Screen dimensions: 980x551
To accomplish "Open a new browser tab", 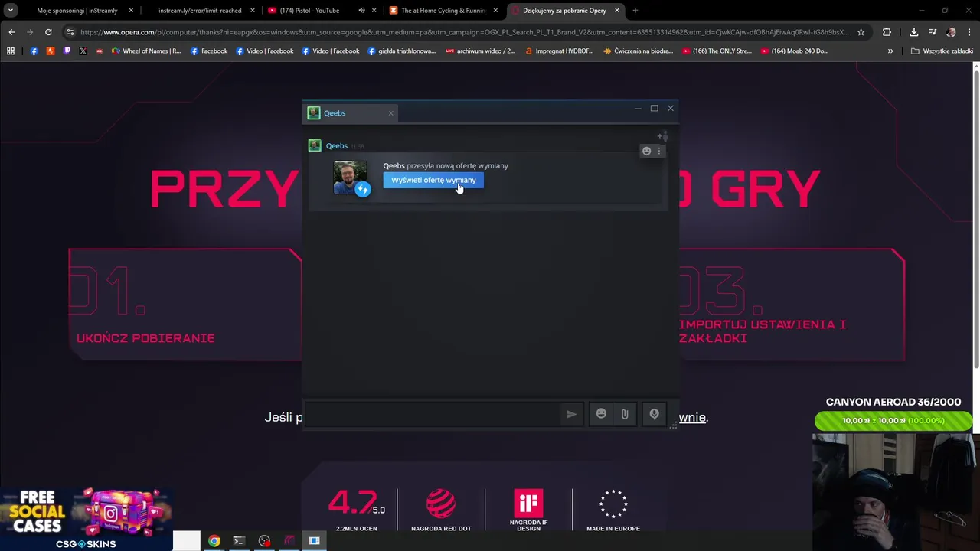I will pyautogui.click(x=635, y=11).
